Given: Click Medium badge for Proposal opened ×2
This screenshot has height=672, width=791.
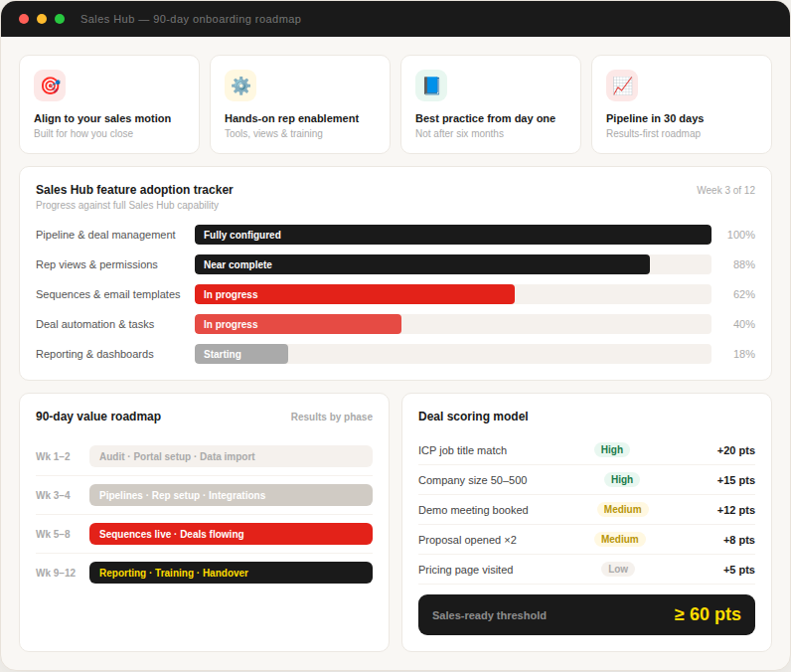Looking at the screenshot, I should (x=619, y=539).
